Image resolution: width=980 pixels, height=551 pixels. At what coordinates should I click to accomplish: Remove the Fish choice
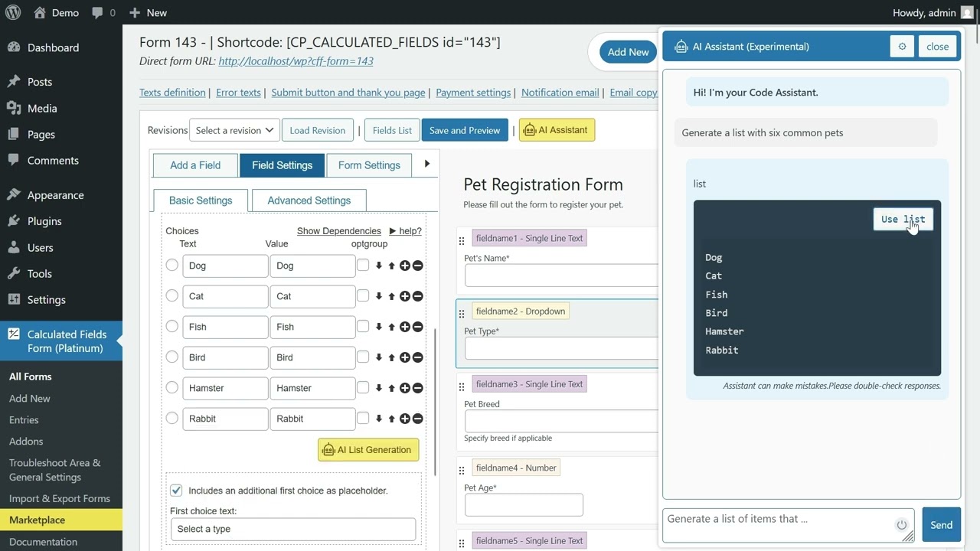[x=417, y=327]
